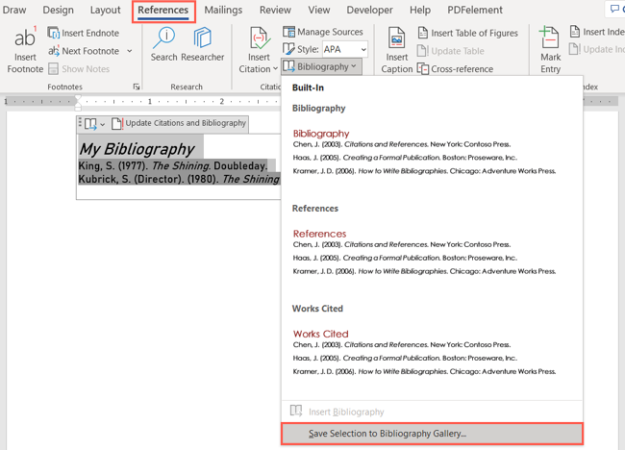Open the citation Style APA dropdown
This screenshot has height=450, width=625.
pos(345,49)
